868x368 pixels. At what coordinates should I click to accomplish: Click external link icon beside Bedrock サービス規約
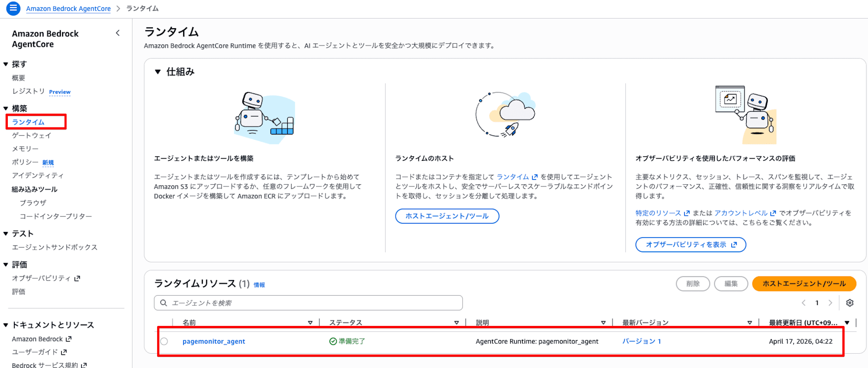(x=84, y=365)
